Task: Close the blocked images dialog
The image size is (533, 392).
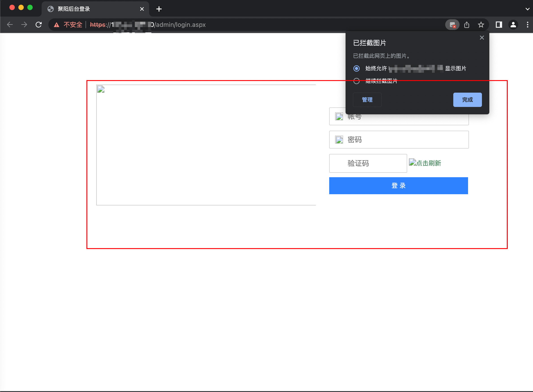Action: [481, 38]
